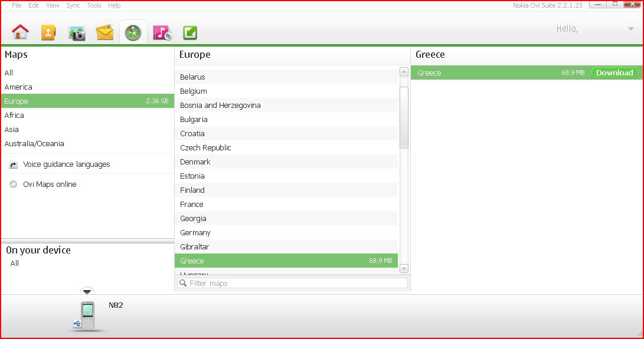Open the Music note icon
Viewport: 644px width, 339px height.
(162, 32)
